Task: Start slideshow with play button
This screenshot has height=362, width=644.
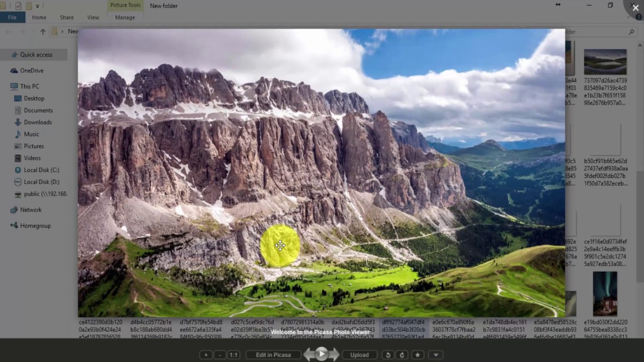Action: pos(321,354)
